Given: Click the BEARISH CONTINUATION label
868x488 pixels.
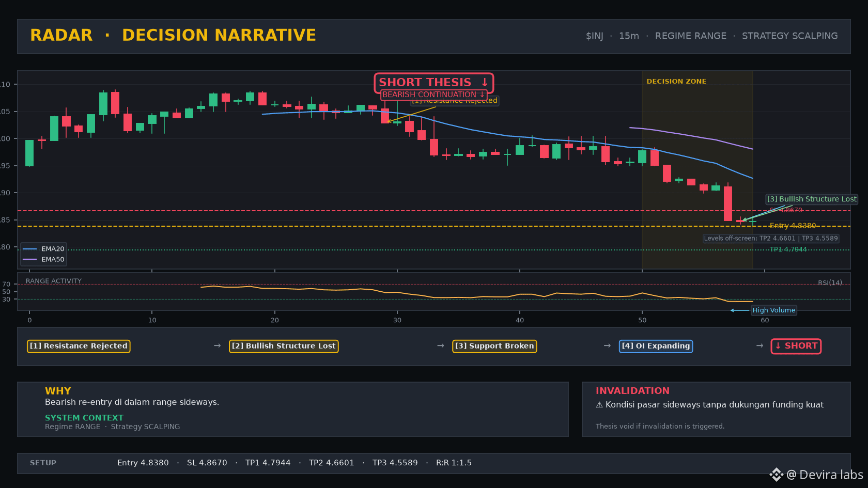Looking at the screenshot, I should pyautogui.click(x=433, y=95).
